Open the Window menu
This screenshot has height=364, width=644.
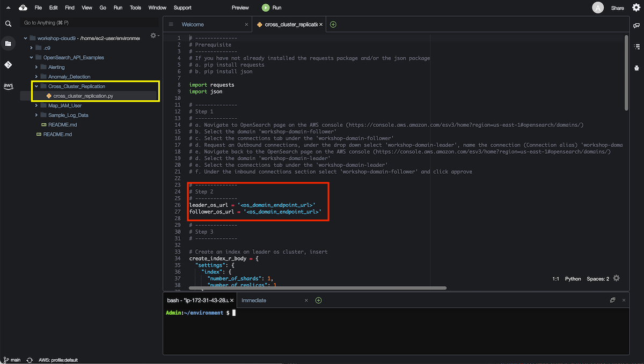pyautogui.click(x=157, y=8)
